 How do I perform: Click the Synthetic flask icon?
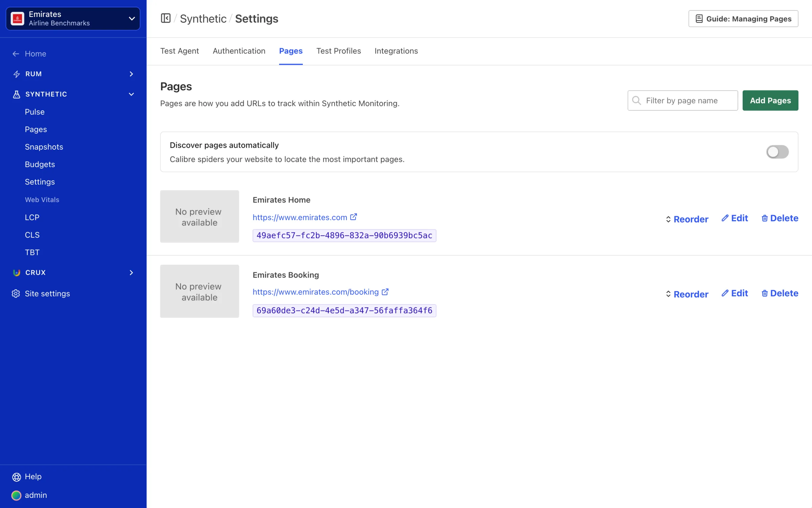tap(16, 94)
